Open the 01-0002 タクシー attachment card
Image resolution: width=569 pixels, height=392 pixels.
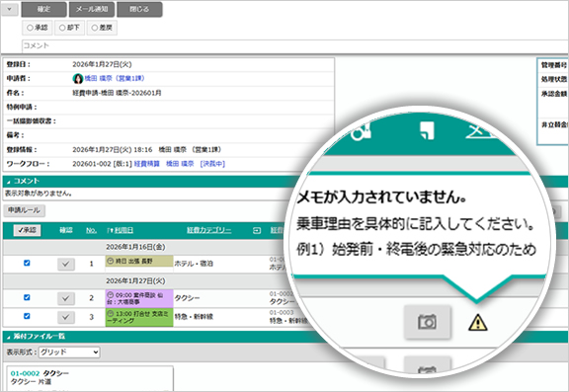tap(90, 377)
